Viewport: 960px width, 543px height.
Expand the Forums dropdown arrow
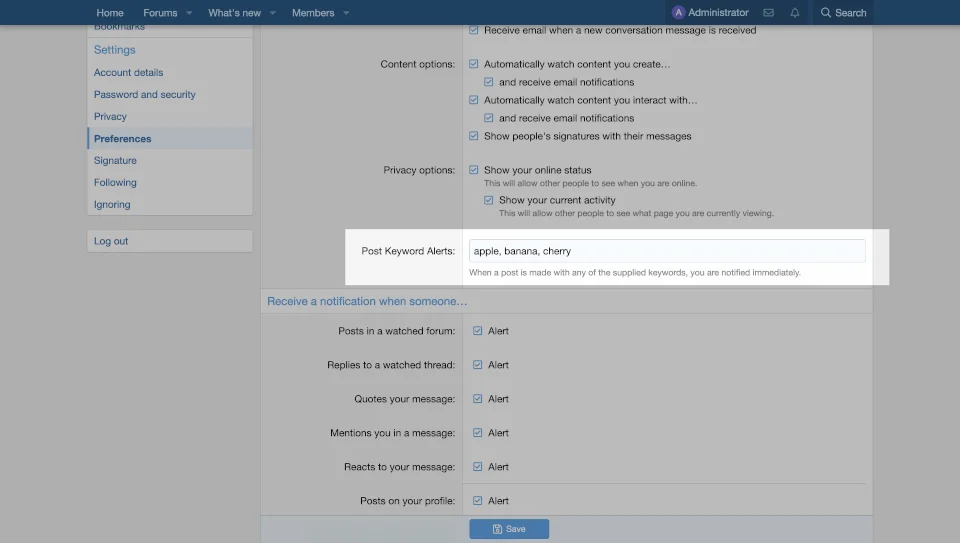pos(189,13)
